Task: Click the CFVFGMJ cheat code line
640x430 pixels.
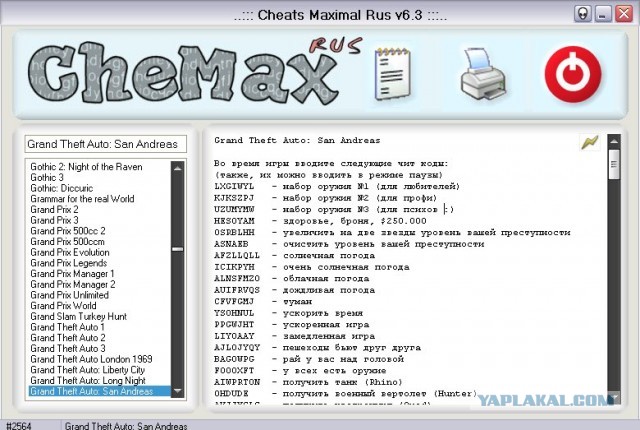Action: tap(263, 301)
